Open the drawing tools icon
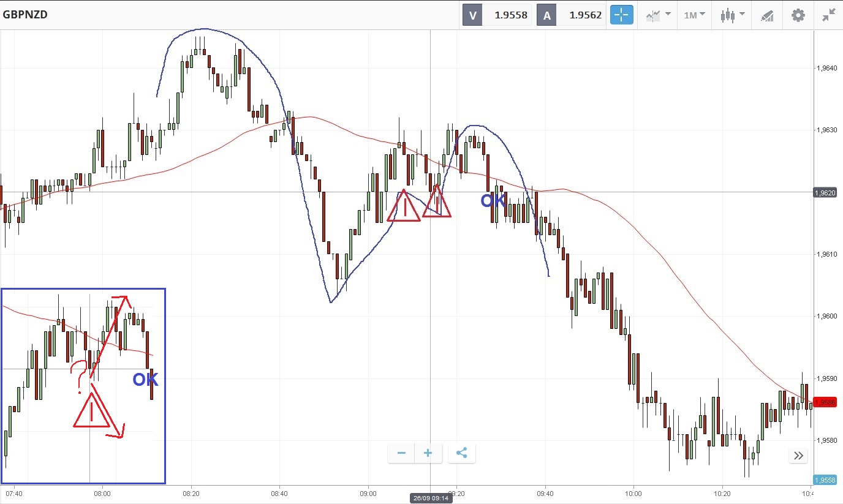 coord(767,15)
